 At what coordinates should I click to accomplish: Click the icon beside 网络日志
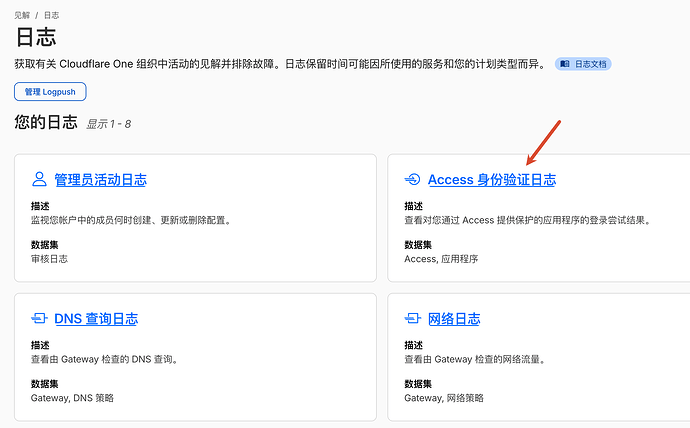[412, 318]
